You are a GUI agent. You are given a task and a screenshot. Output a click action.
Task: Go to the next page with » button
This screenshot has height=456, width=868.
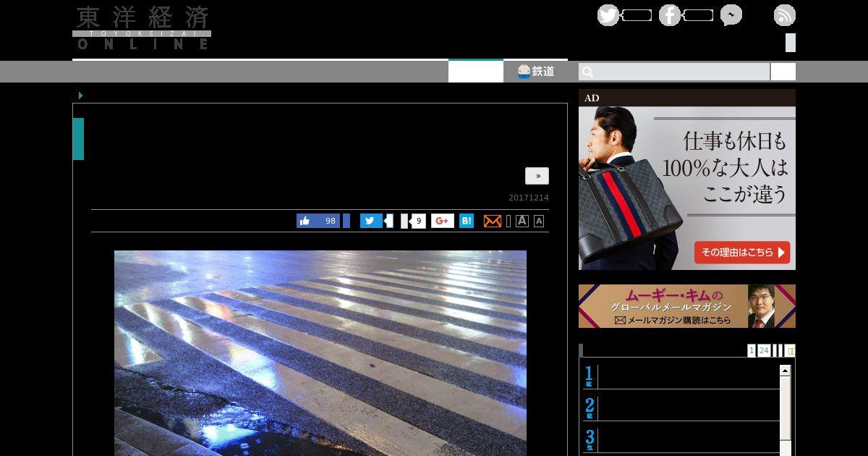537,176
